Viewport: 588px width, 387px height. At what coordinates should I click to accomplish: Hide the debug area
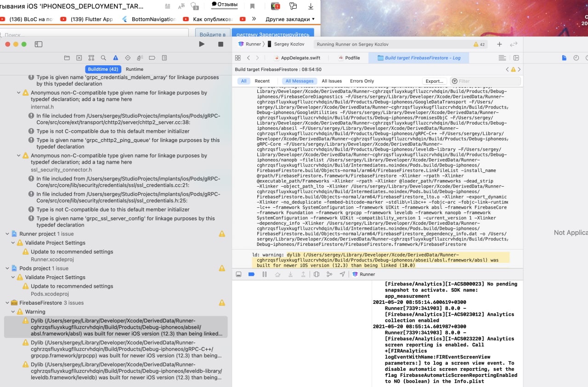(238, 274)
